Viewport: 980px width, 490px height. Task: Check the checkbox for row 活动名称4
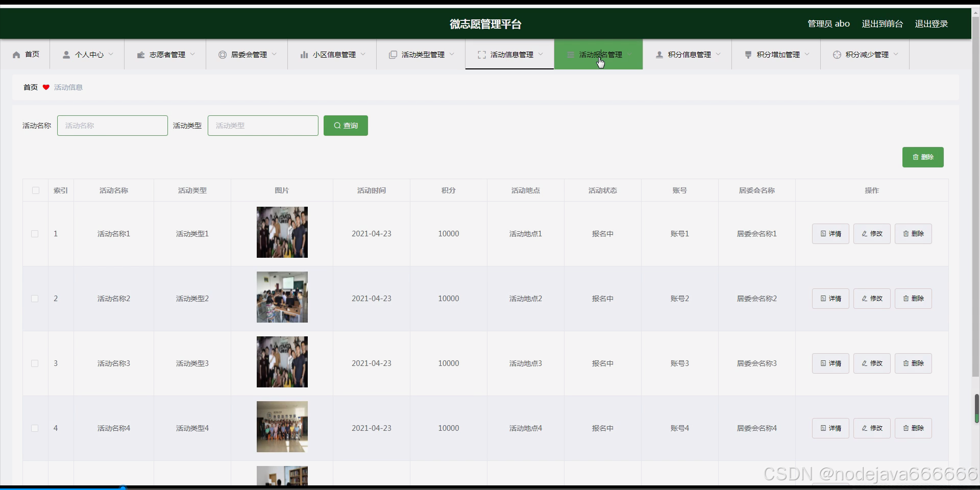click(35, 428)
